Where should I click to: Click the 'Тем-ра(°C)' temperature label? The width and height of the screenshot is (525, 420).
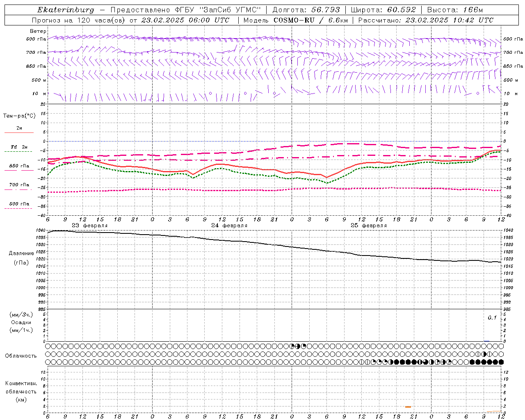coord(19,116)
